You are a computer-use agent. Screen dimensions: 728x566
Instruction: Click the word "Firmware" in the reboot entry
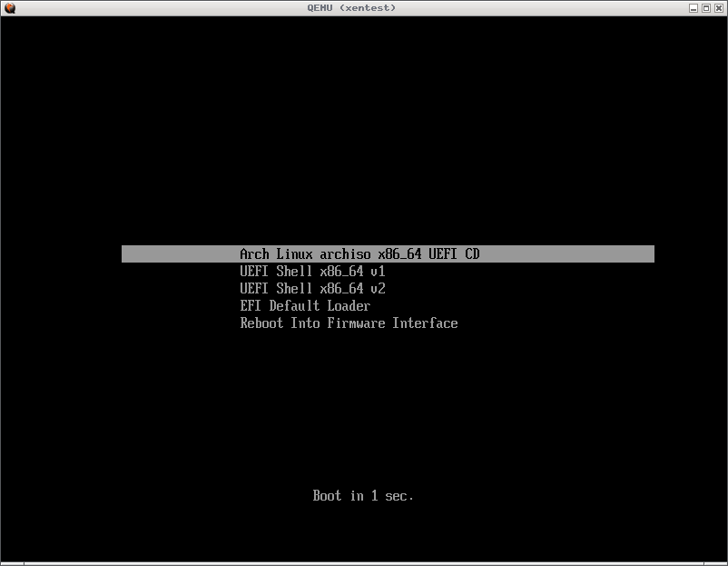356,323
